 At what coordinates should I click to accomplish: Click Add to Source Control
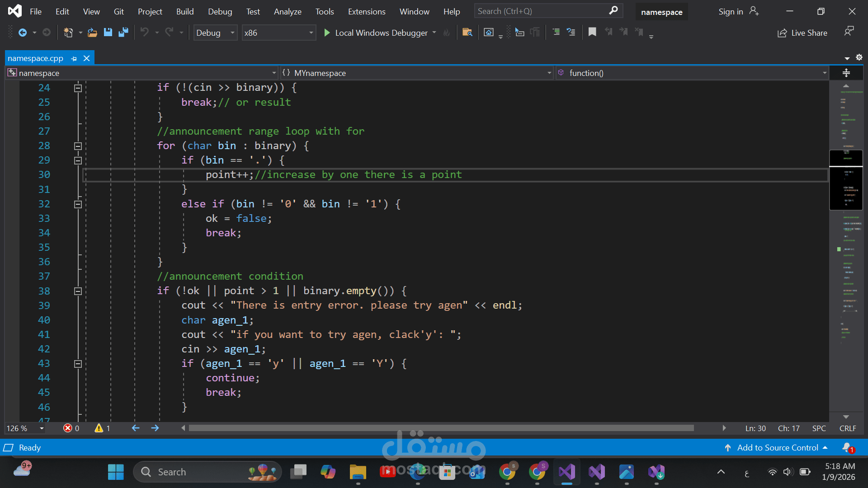[778, 448]
